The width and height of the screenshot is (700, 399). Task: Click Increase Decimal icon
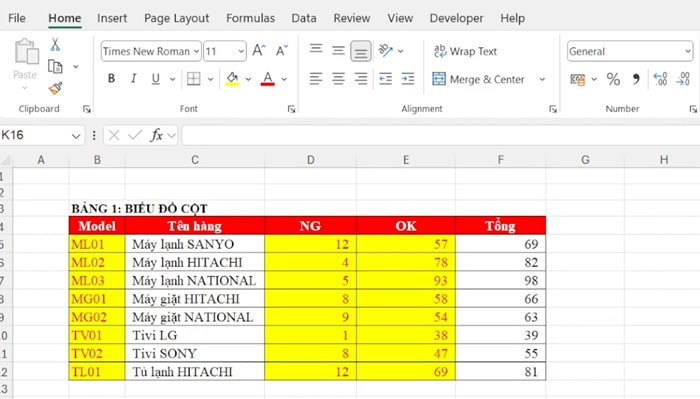(x=660, y=79)
